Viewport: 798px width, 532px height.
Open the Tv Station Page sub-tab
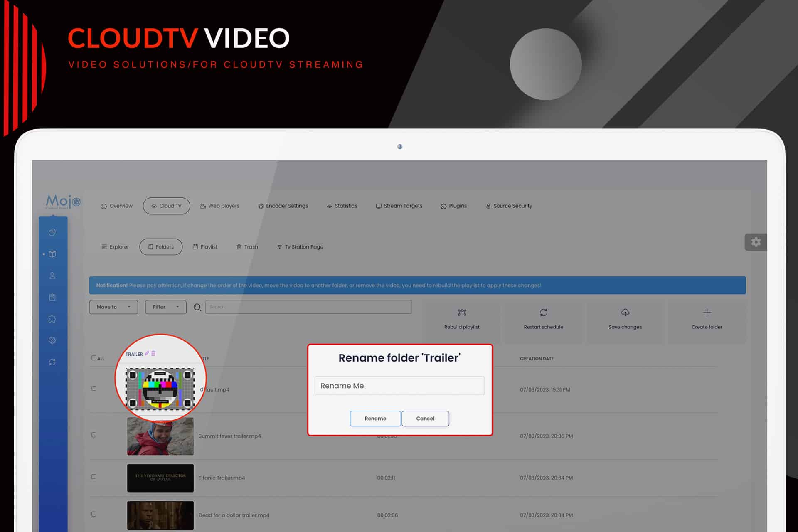pos(300,247)
